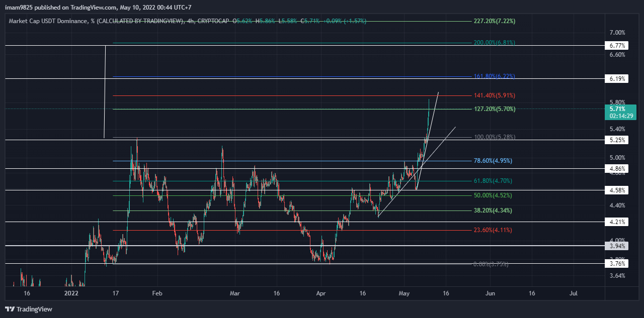
Task: Click the 6.77% horizontal line price tag
Action: (x=617, y=46)
